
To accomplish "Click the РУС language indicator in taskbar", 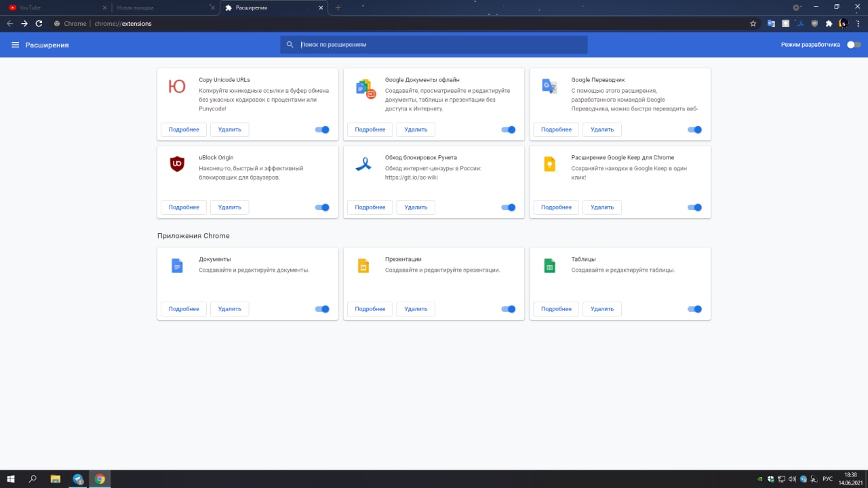I will tap(828, 479).
